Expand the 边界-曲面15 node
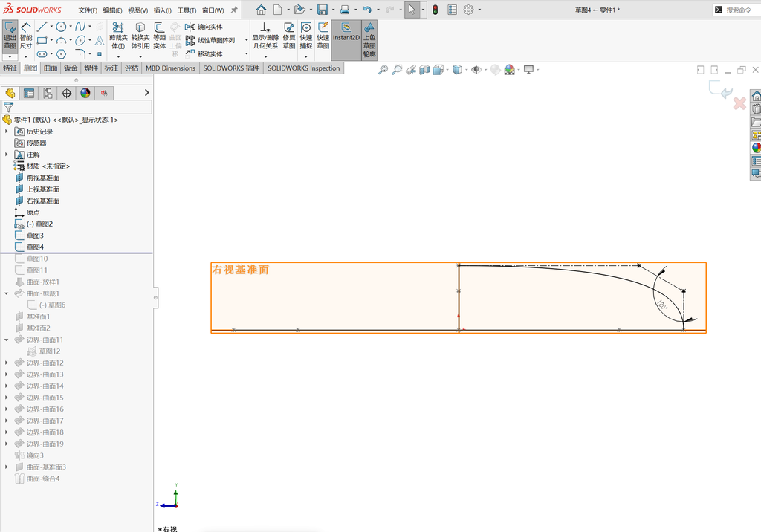 (x=6, y=398)
